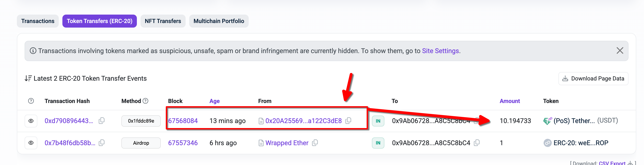The height and width of the screenshot is (165, 644).
Task: Click the help icon left of Transaction Hash
Action: tap(31, 101)
